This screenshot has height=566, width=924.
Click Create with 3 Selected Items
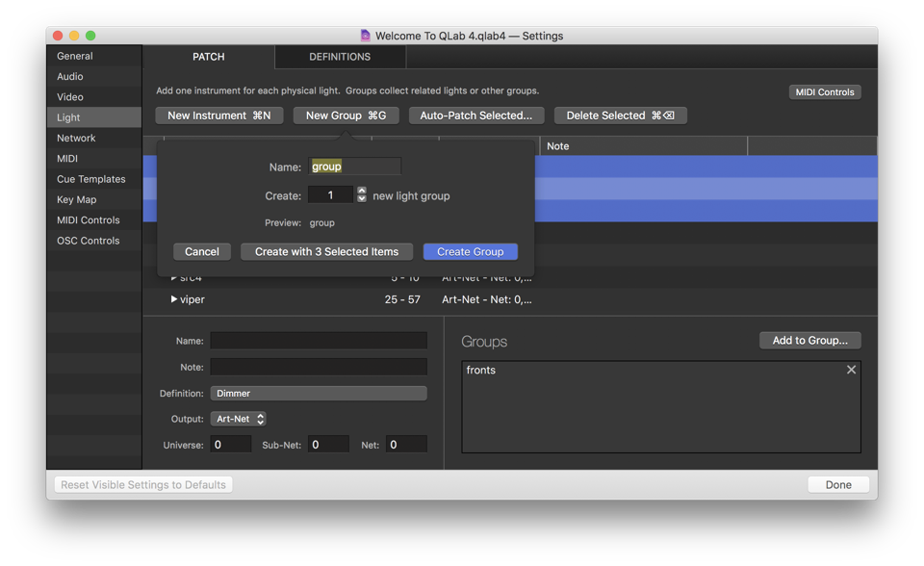(326, 251)
